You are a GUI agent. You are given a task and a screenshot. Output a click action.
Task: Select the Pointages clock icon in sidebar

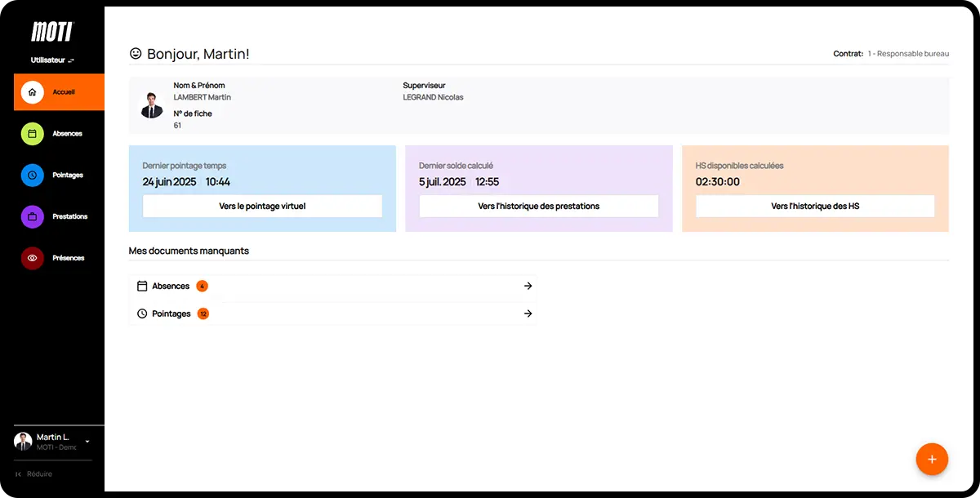(x=32, y=175)
